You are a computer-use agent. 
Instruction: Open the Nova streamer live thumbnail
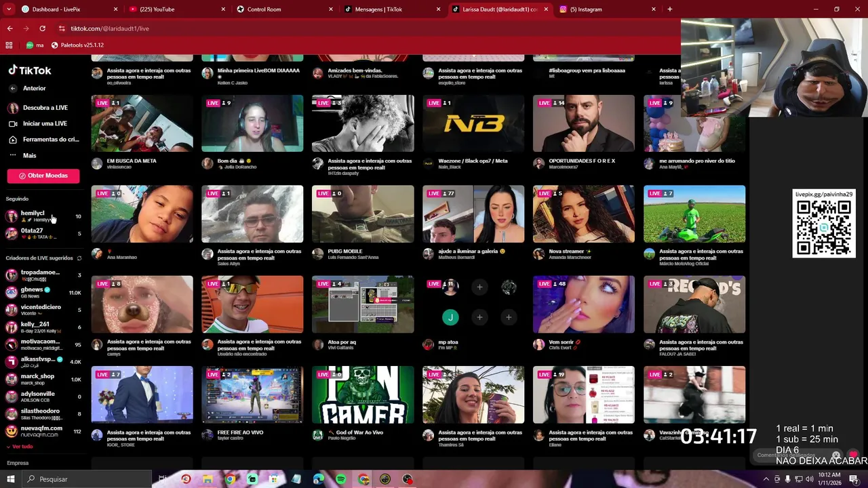coord(584,213)
